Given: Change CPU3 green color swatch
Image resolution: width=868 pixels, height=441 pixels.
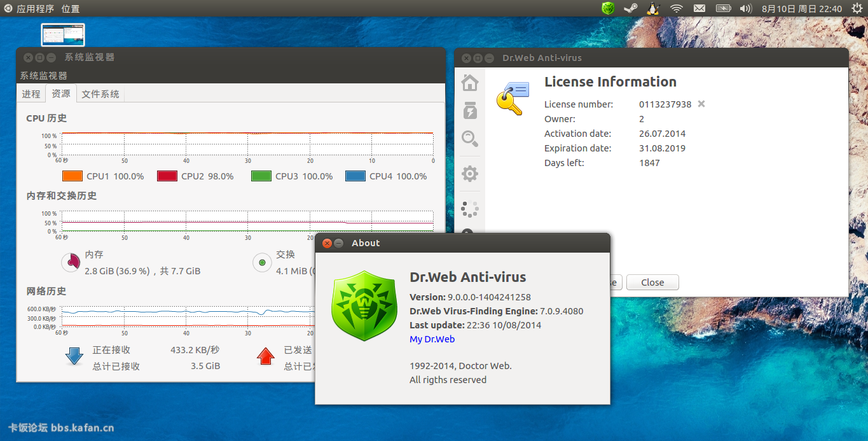Looking at the screenshot, I should click(261, 176).
